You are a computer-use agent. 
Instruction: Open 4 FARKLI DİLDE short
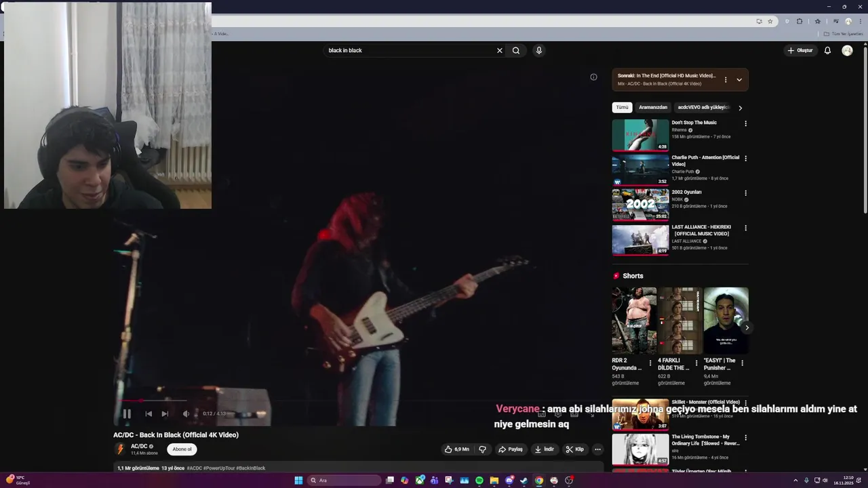tap(680, 321)
